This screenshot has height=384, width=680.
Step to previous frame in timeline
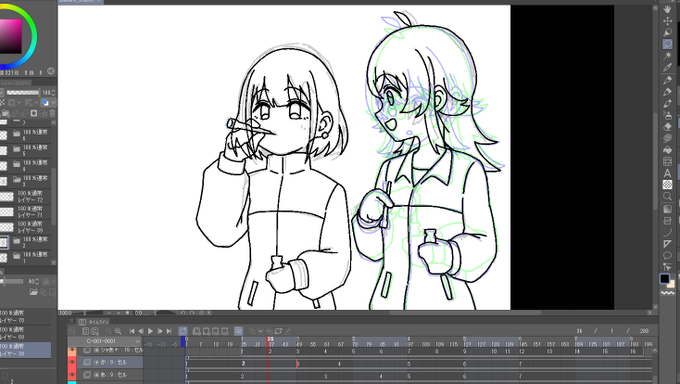pos(141,331)
